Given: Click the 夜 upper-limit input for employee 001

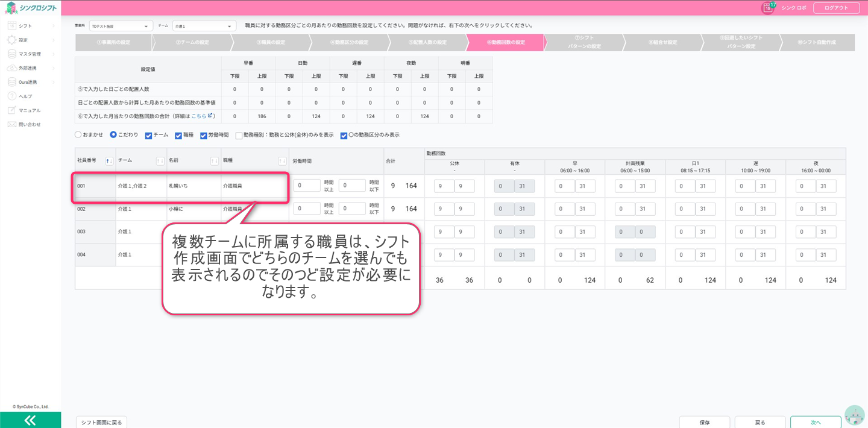Looking at the screenshot, I should click(826, 186).
